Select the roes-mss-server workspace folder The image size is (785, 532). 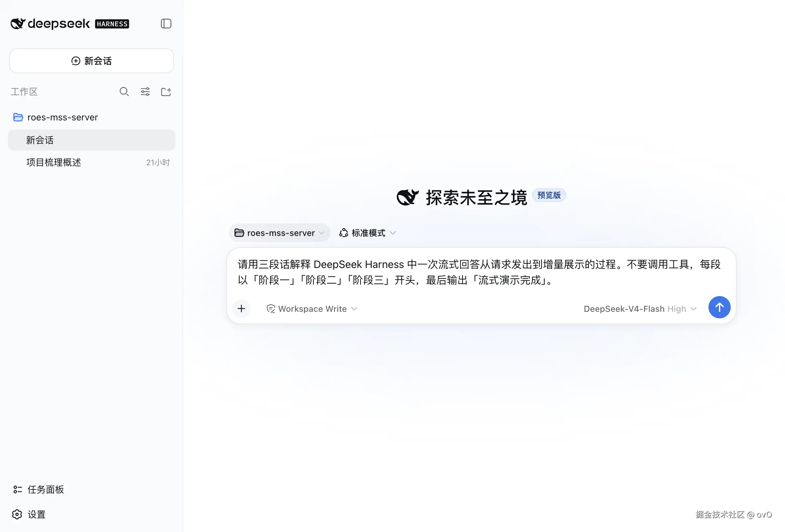click(92, 117)
